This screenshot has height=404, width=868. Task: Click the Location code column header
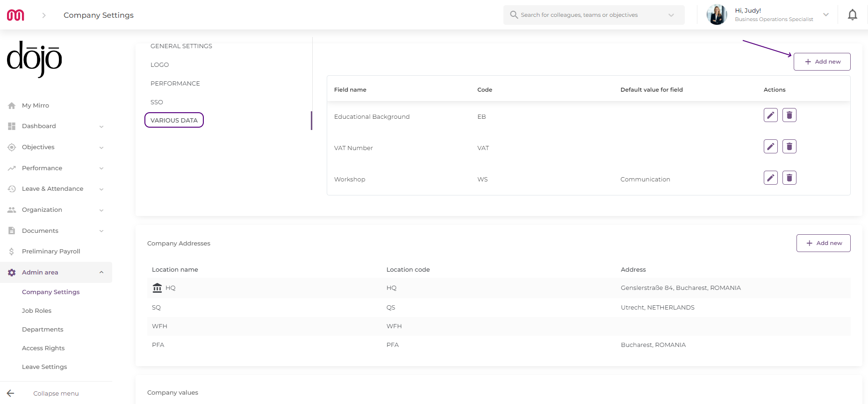coord(408,270)
